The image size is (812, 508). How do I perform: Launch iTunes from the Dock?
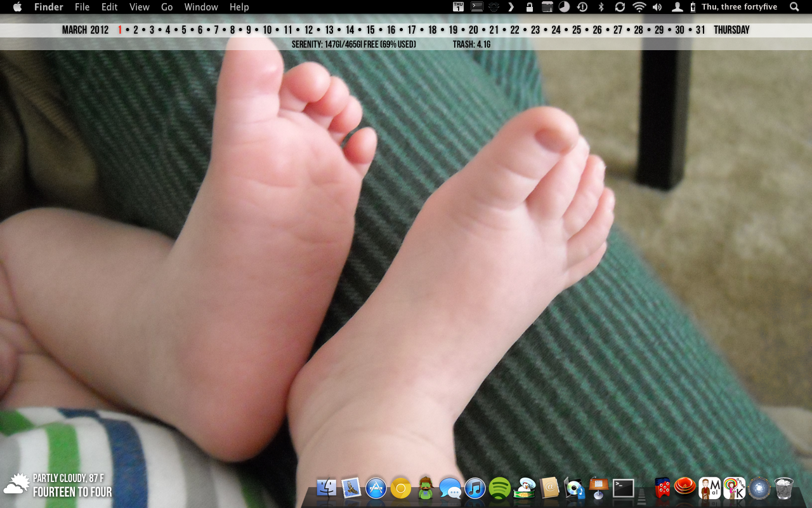[x=475, y=488]
